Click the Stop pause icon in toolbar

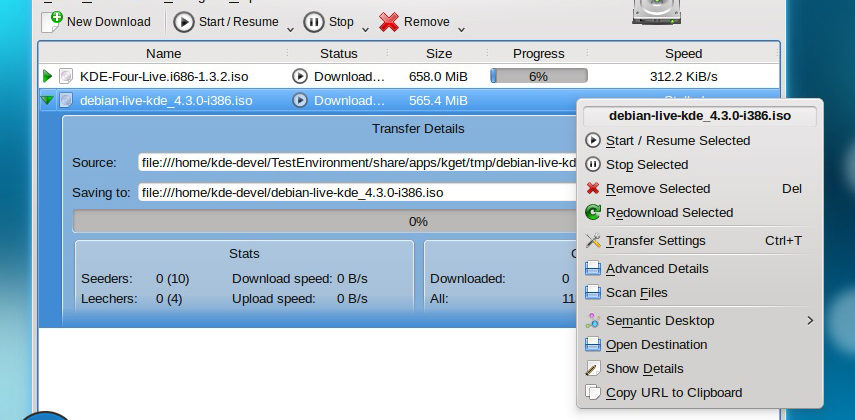pos(314,22)
